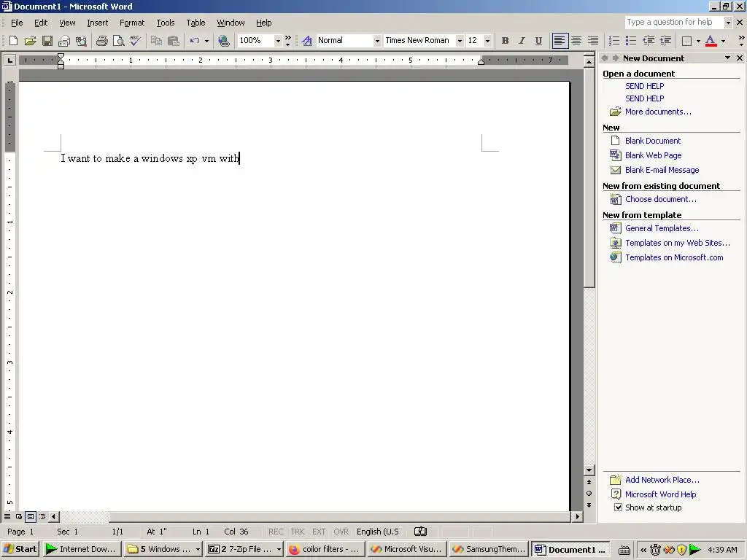This screenshot has height=560, width=747.
Task: Switch to Outline view button
Action: pyautogui.click(x=42, y=517)
